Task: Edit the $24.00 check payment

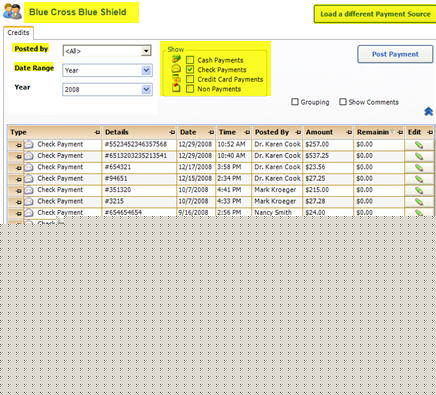Action: tap(419, 212)
